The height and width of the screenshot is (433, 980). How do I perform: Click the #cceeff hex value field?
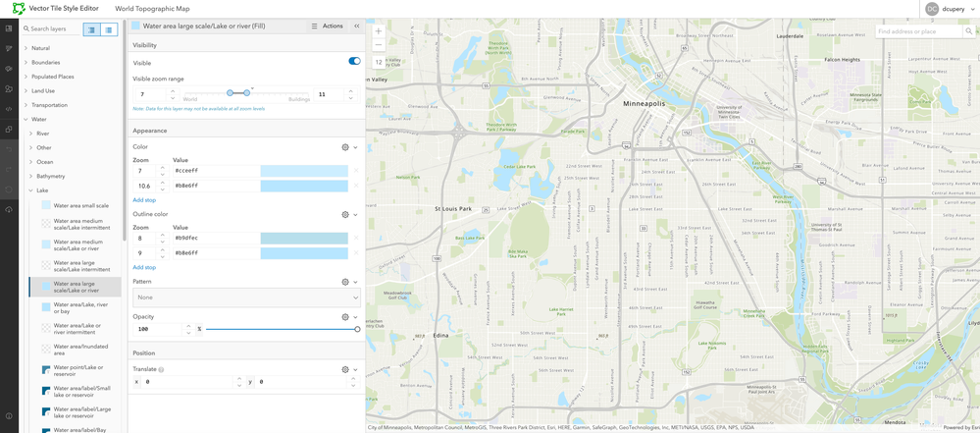pyautogui.click(x=216, y=171)
